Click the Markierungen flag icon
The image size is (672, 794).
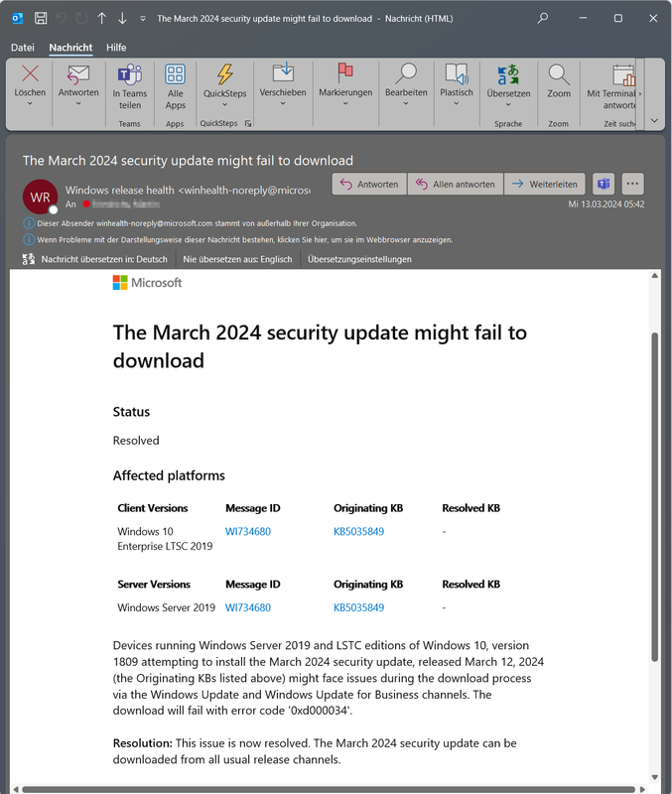coord(345,73)
